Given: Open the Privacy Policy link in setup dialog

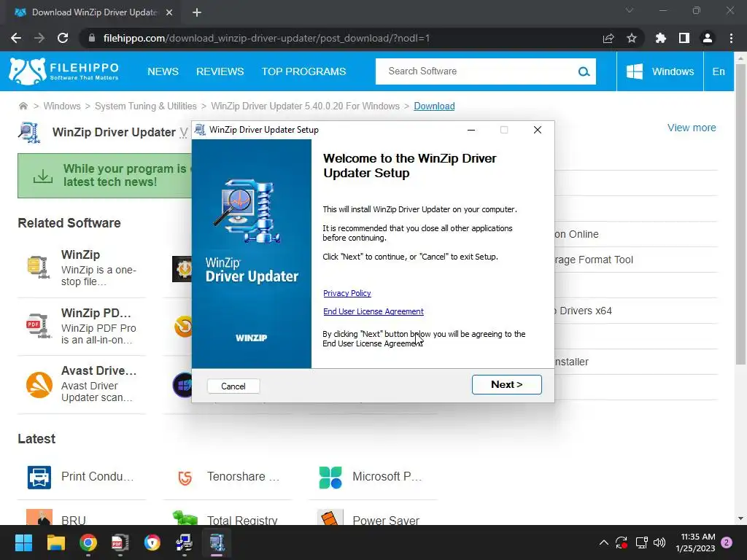Looking at the screenshot, I should point(347,293).
